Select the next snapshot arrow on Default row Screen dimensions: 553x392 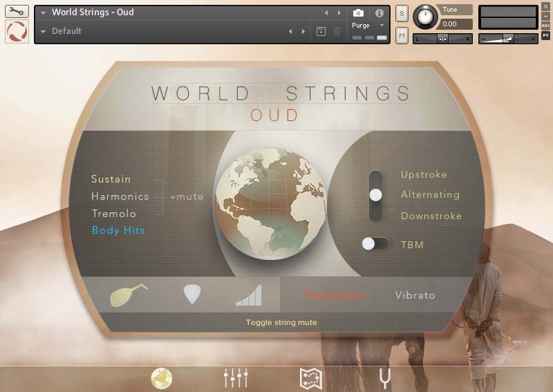(303, 31)
